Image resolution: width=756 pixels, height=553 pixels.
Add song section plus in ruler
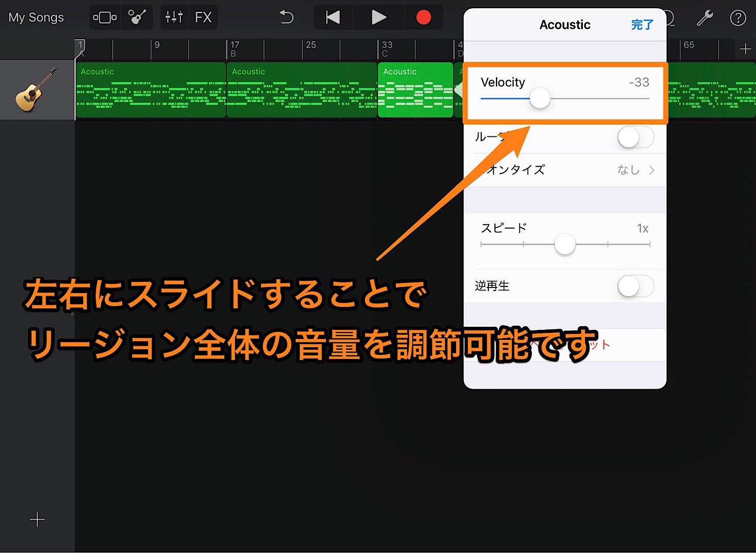[x=745, y=49]
